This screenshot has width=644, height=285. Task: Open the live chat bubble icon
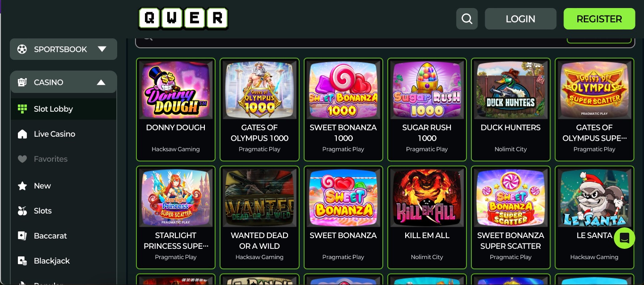pos(624,238)
